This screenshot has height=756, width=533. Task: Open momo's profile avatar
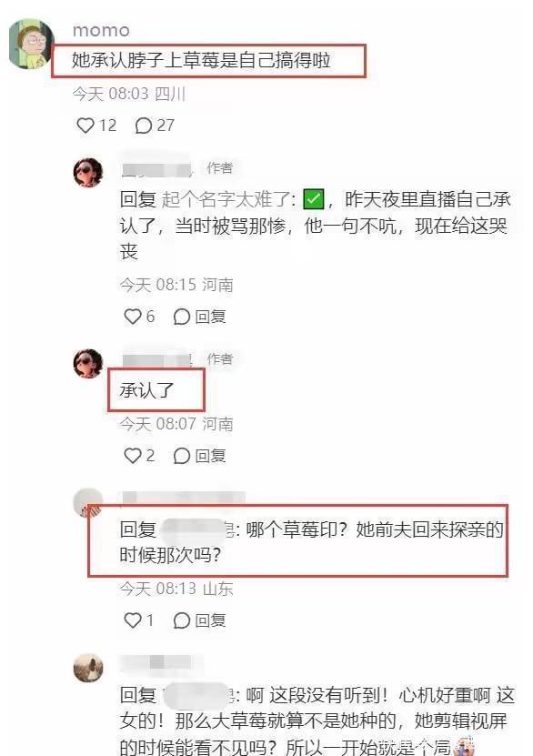coord(31,44)
